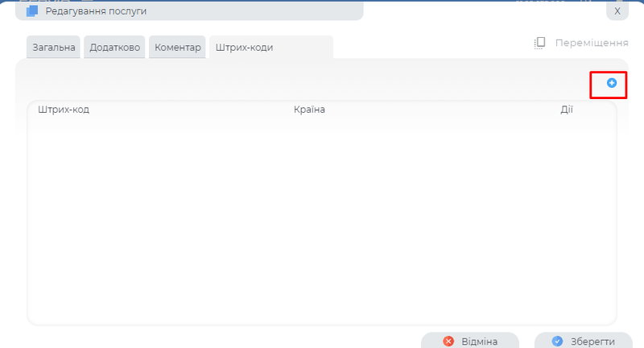The width and height of the screenshot is (644, 348).
Task: Click the blank strip right of Штрих-коди tab
Action: pos(427,48)
